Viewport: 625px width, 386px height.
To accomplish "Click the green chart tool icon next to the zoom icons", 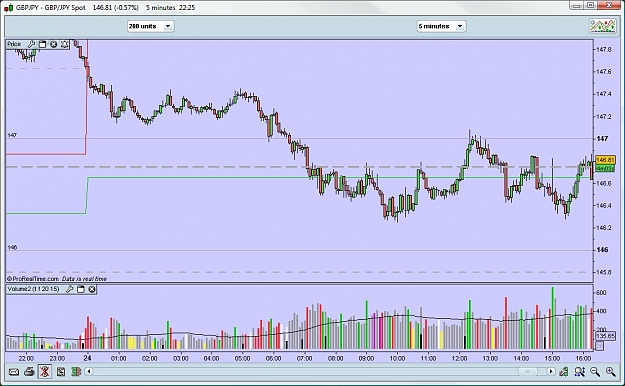I will [564, 372].
